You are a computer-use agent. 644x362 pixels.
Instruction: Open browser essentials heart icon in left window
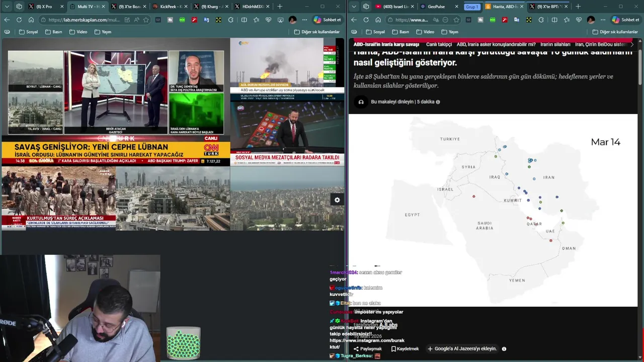pyautogui.click(x=269, y=20)
